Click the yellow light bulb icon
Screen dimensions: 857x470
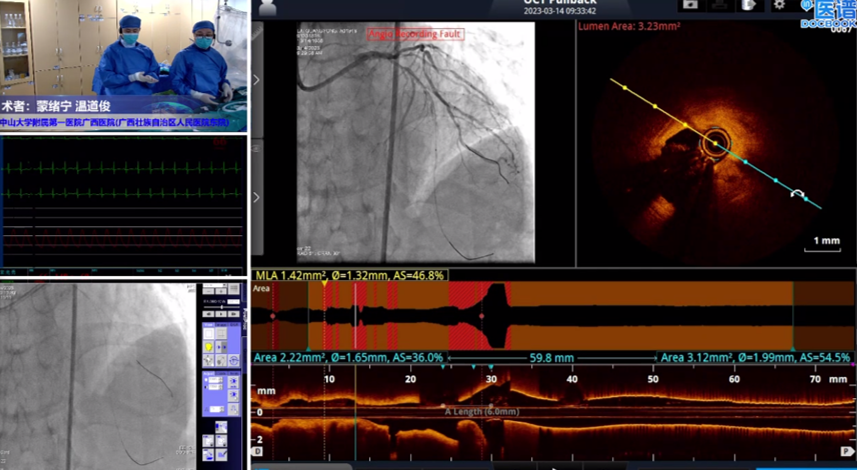209,347
